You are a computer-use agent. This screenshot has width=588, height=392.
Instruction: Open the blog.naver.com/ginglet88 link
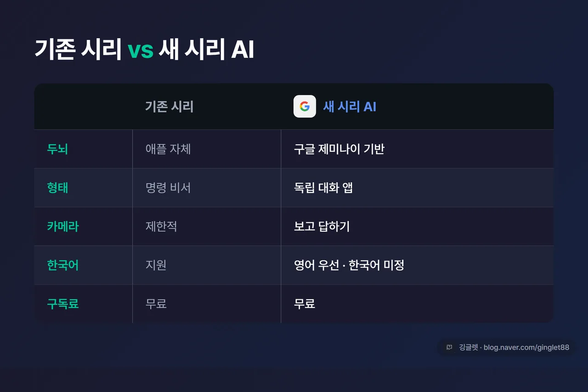click(x=526, y=347)
